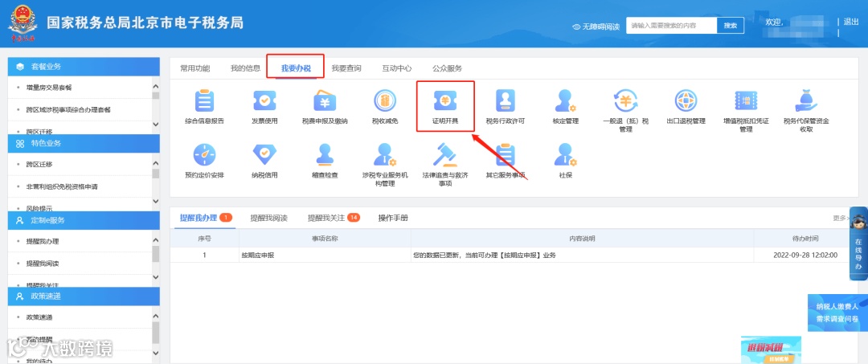Click the 待办时间 column header
The width and height of the screenshot is (868, 364).
805,239
